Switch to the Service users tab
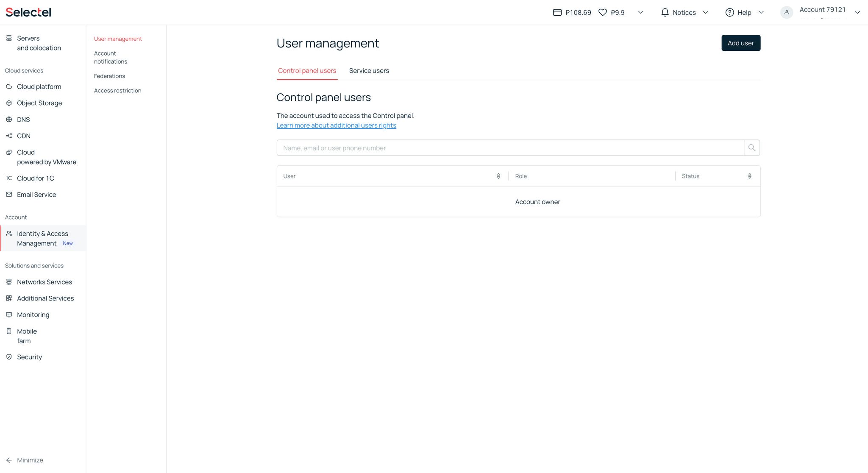 tap(369, 71)
